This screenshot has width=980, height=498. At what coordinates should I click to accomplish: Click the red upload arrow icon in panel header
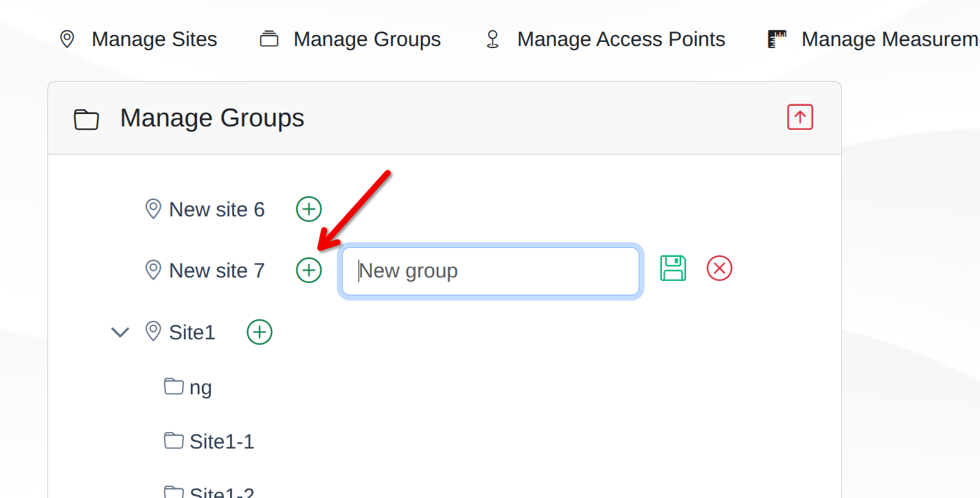click(x=800, y=117)
